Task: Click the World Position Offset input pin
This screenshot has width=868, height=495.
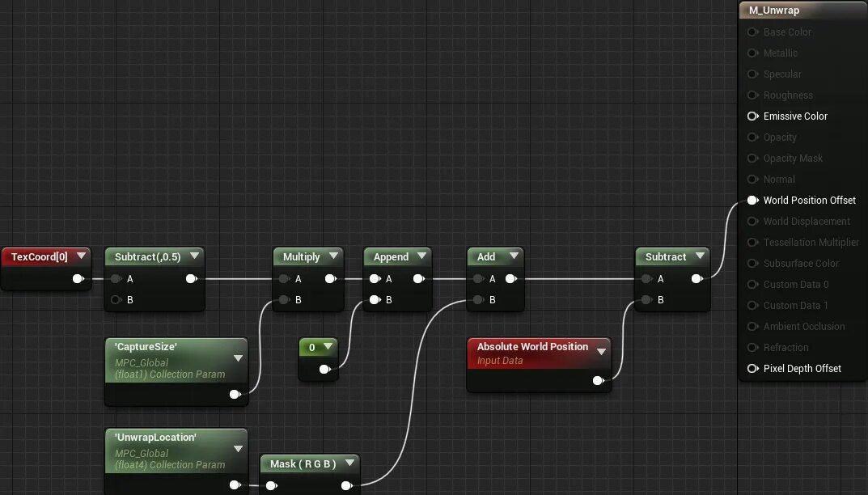Action: coord(753,201)
